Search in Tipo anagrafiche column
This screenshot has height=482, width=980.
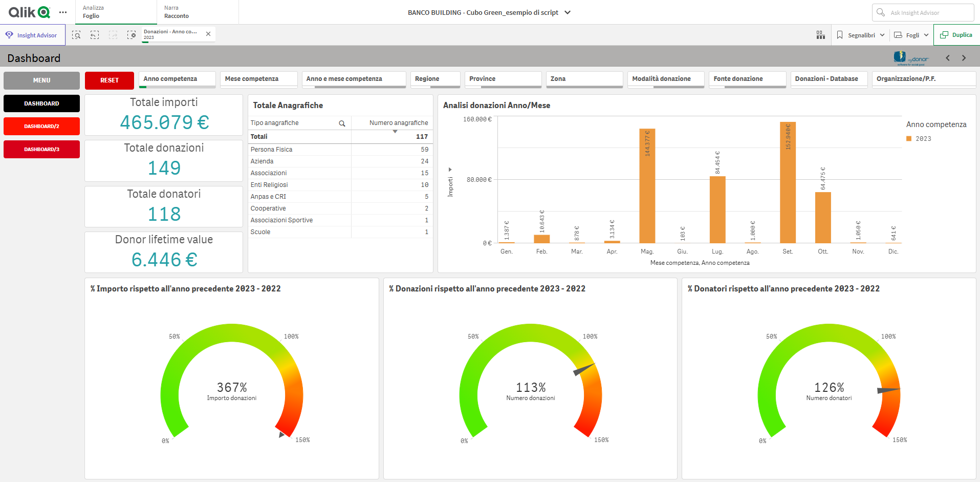coord(342,123)
